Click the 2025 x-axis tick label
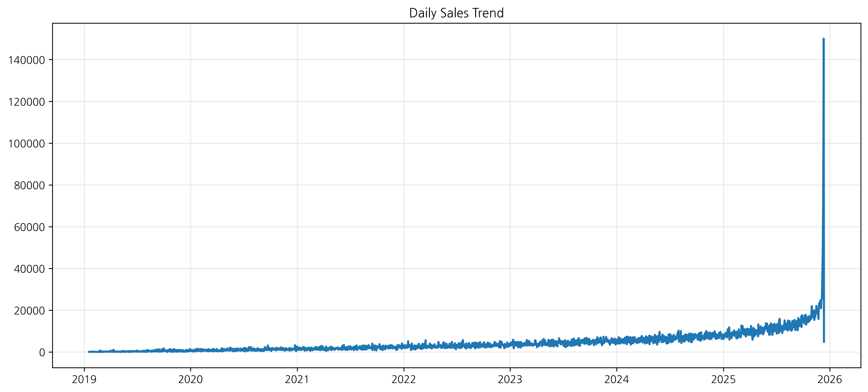 coord(723,380)
